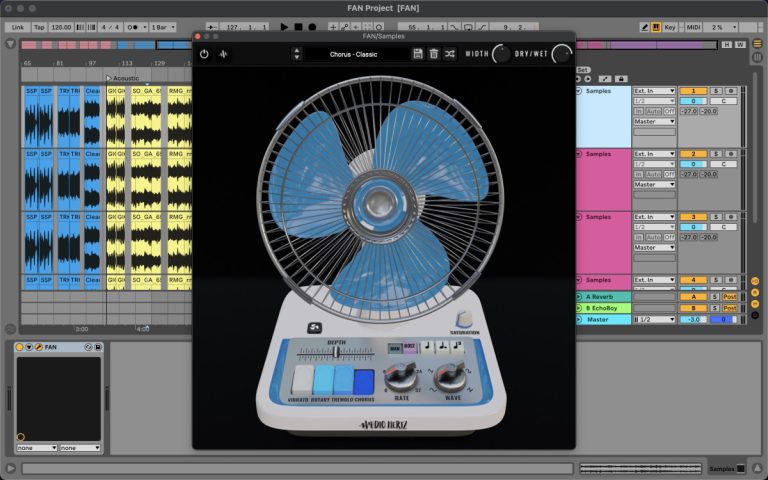Click the fan logo button on fan base
Screen dimensions: 768x480
[314, 328]
